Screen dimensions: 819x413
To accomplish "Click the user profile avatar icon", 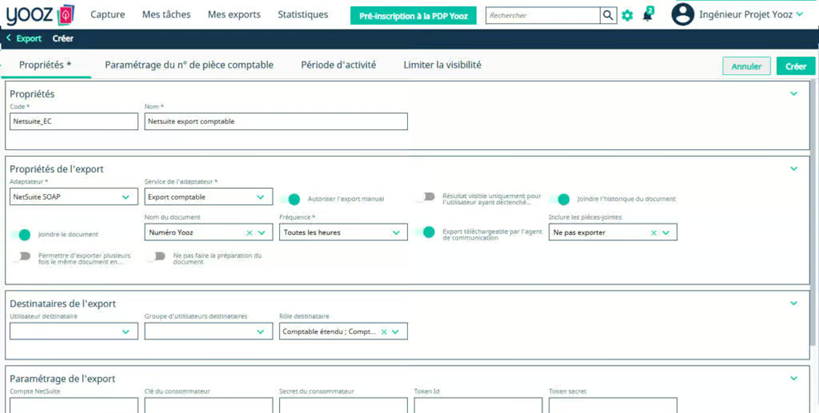I will (683, 15).
